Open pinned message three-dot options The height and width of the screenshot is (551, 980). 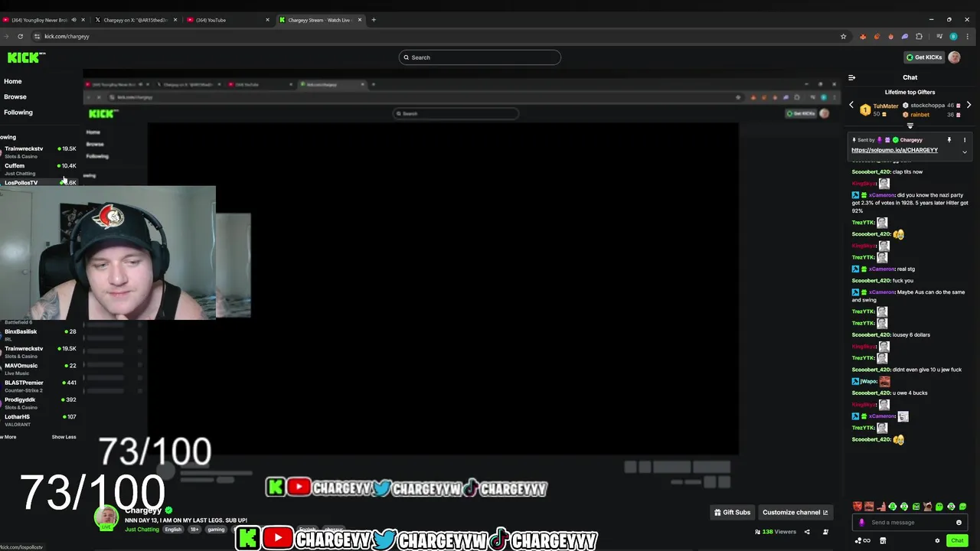pyautogui.click(x=964, y=140)
